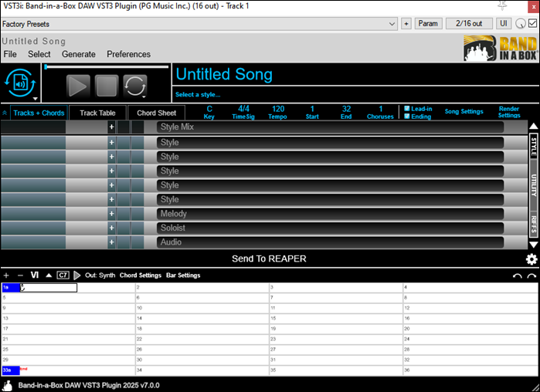
Task: Toggle the Lead-in checkbox
Action: [406, 108]
